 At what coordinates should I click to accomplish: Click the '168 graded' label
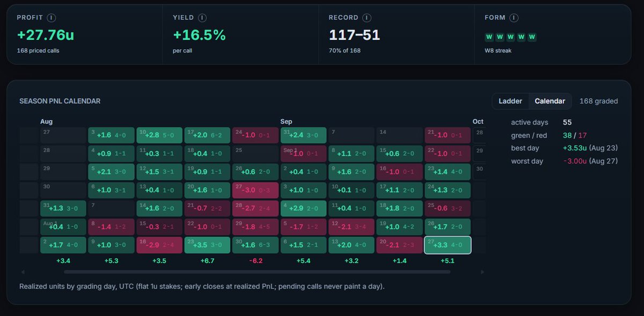tap(598, 101)
